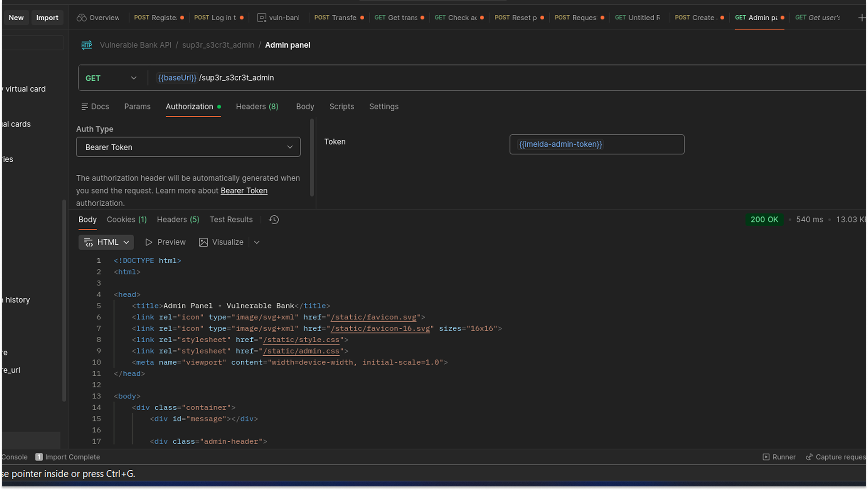Click the Token input field with imelda-admin-token

[597, 144]
